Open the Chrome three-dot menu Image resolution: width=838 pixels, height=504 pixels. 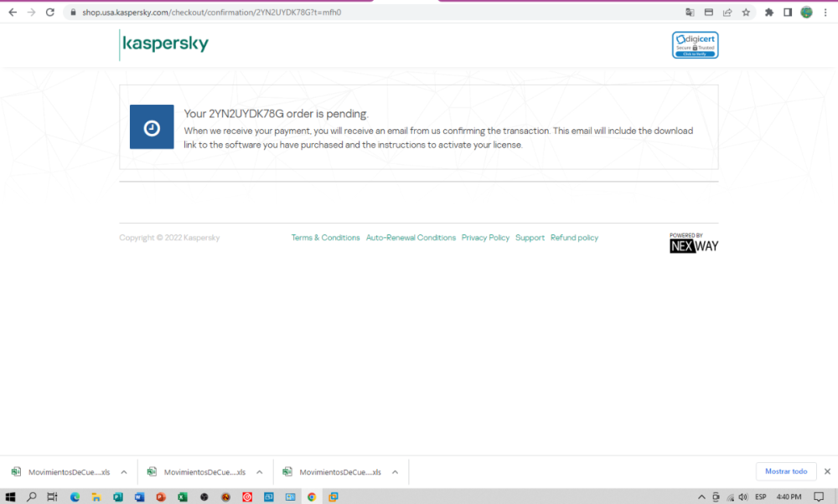tap(825, 13)
